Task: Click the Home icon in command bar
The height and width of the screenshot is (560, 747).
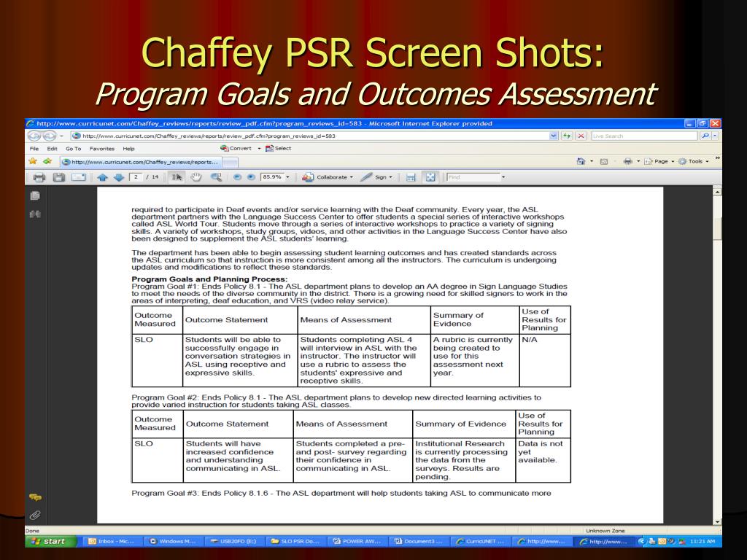Action: pos(581,161)
